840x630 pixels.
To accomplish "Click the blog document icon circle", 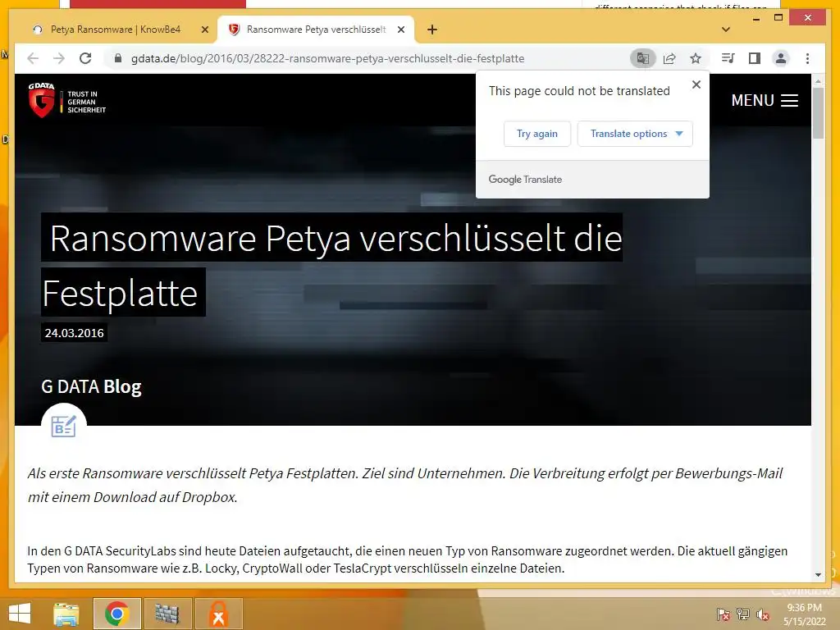I will click(x=64, y=426).
